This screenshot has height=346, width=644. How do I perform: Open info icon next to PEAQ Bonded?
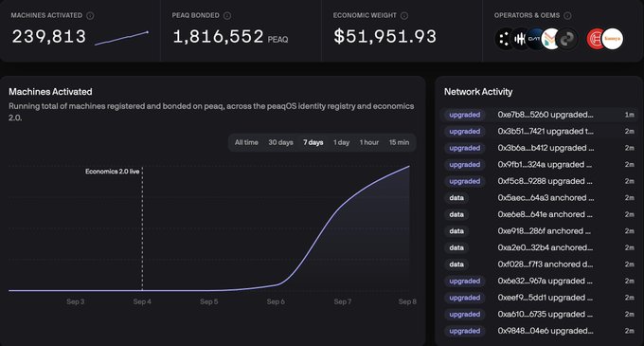pos(227,15)
